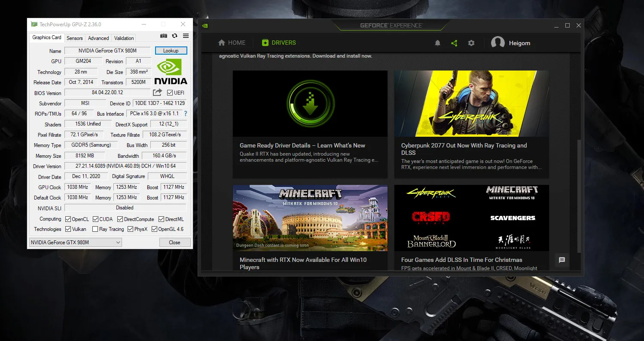Click the Transistors value 5200M
Image resolution: width=644 pixels, height=341 pixels.
point(138,82)
